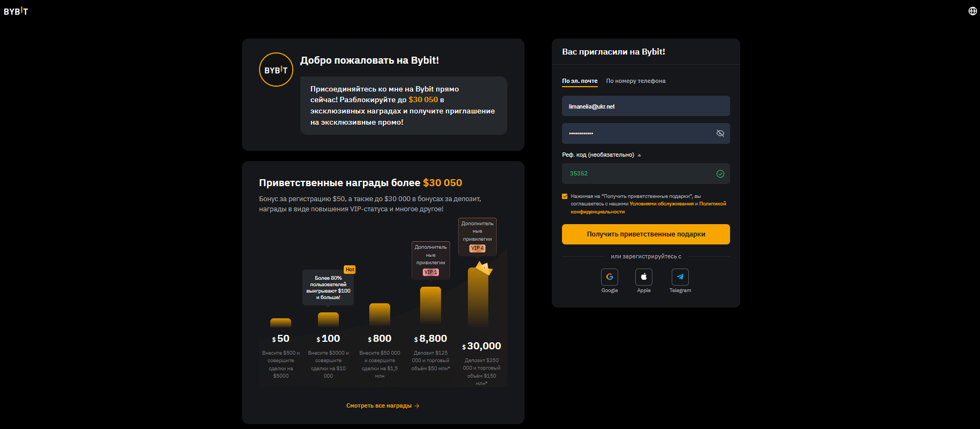Sign up with the Telegram icon

[x=680, y=277]
